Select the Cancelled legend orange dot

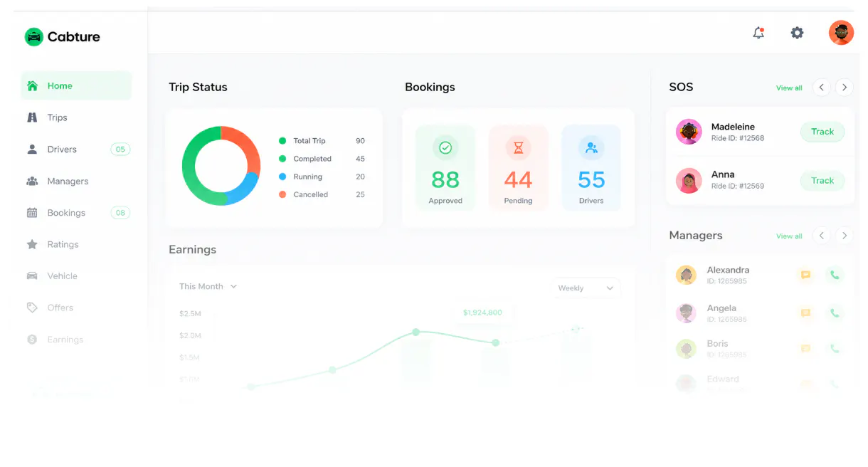coord(282,194)
